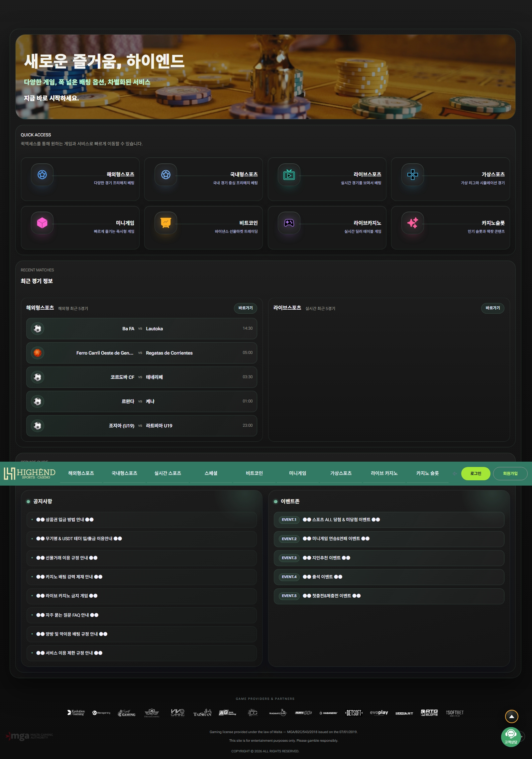Select 라이브 카지노 in the navigation bar
The width and height of the screenshot is (532, 759).
[x=384, y=473]
